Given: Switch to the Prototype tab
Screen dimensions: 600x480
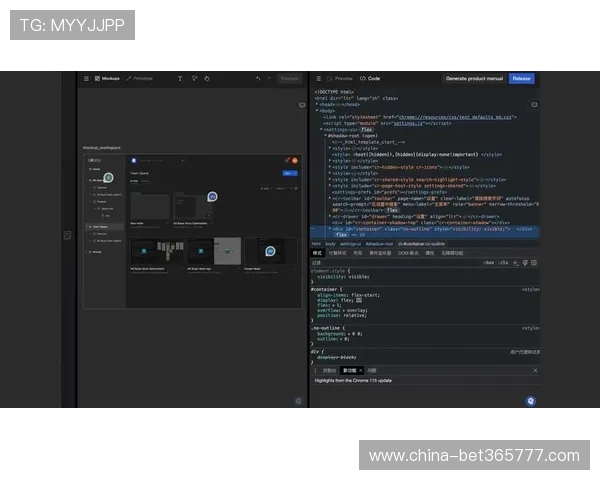Looking at the screenshot, I should coord(140,78).
